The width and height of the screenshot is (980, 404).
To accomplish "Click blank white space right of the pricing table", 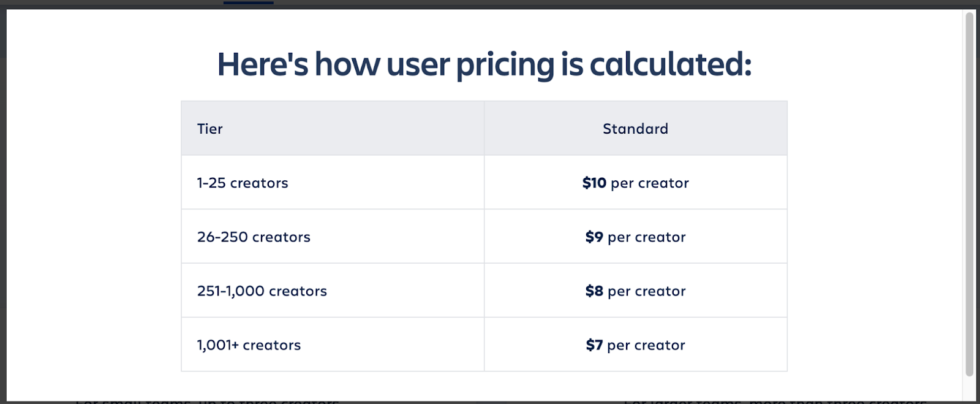I will 870,233.
